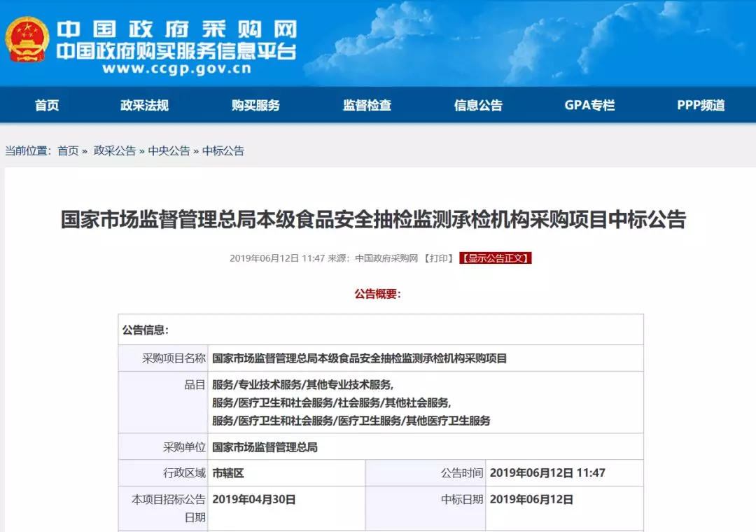This screenshot has height=532, width=756.
Task: Click the 品目 label cell
Action: [163, 402]
